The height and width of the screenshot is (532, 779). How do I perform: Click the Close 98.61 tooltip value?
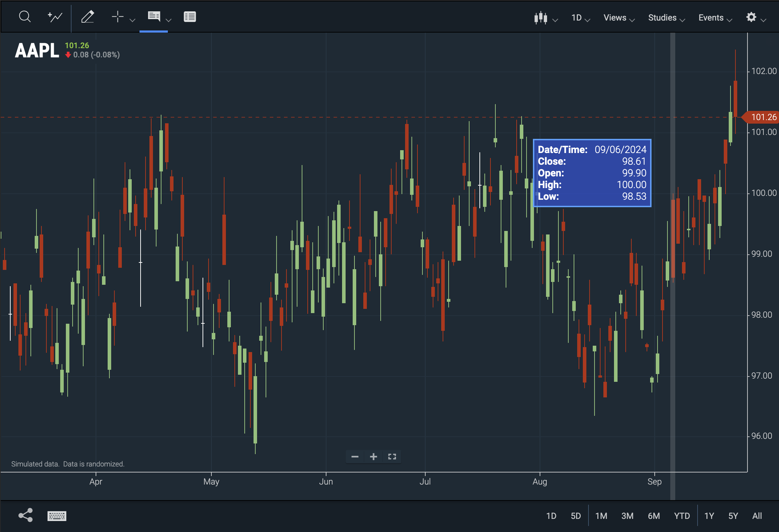click(x=634, y=161)
